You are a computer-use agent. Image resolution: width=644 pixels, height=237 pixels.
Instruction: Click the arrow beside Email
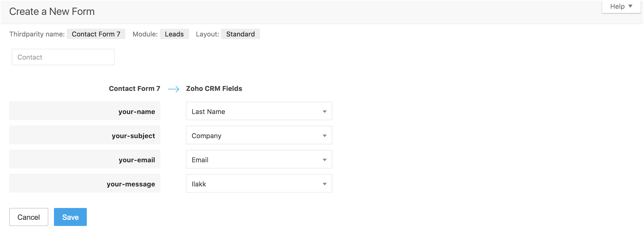coord(324,160)
